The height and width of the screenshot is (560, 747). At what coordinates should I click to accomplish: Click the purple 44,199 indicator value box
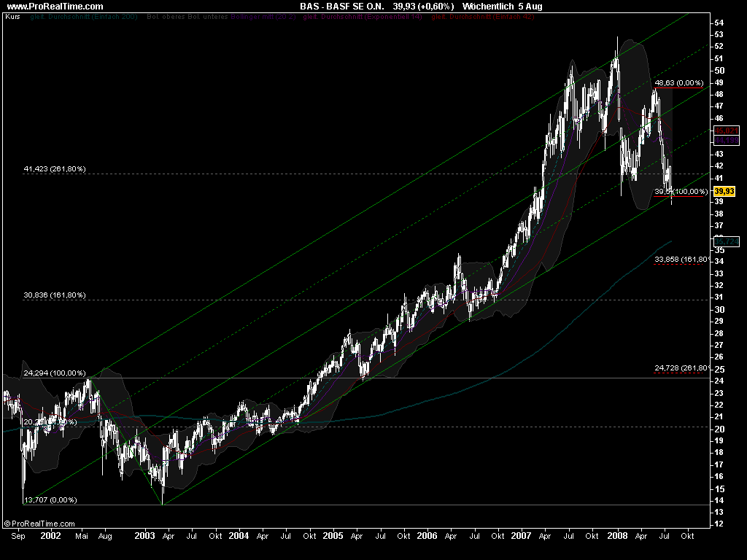(x=727, y=140)
